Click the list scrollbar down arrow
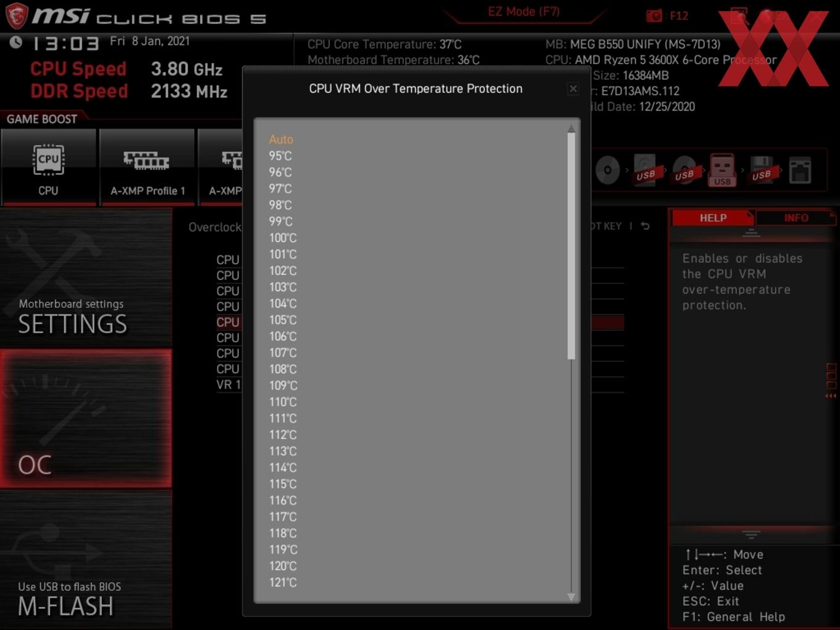This screenshot has width=840, height=630. point(571,597)
